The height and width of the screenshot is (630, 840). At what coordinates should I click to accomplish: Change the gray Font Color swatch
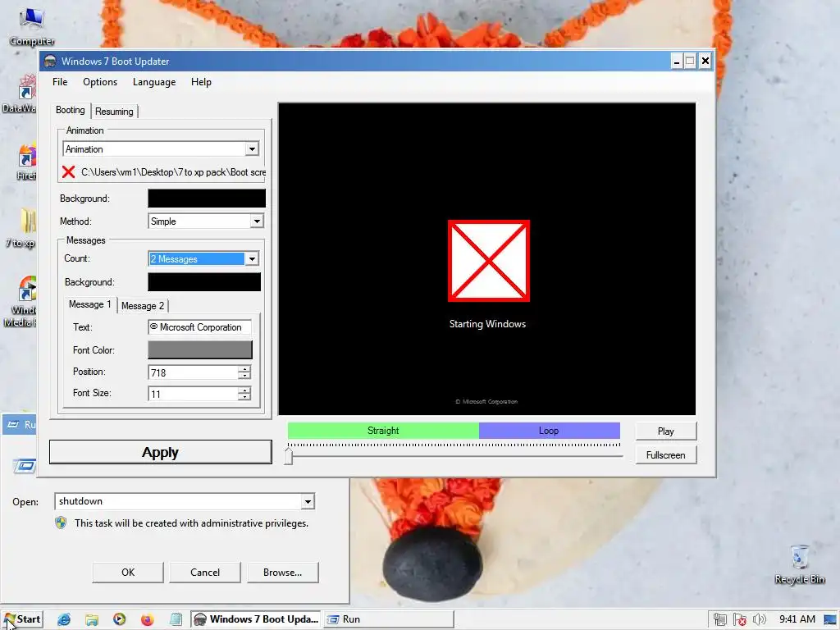pos(200,349)
